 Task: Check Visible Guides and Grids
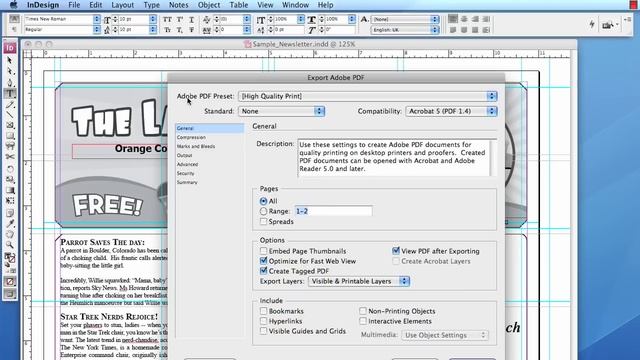(263, 331)
